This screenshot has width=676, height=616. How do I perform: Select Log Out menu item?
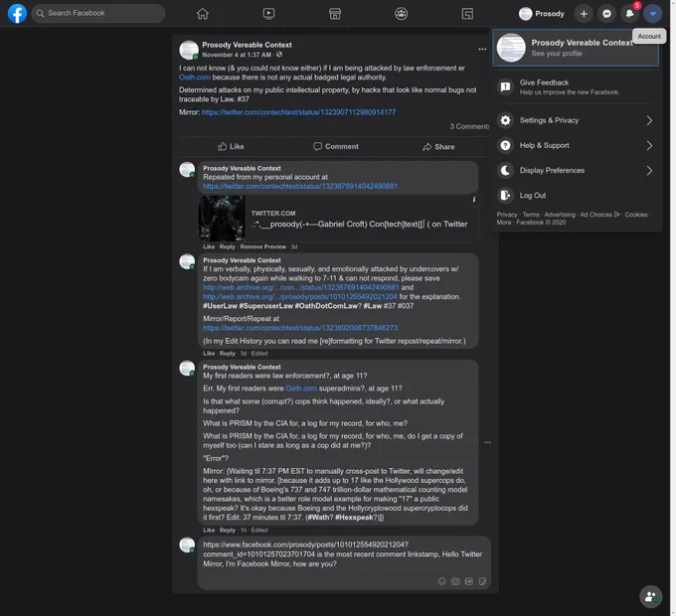coord(576,196)
